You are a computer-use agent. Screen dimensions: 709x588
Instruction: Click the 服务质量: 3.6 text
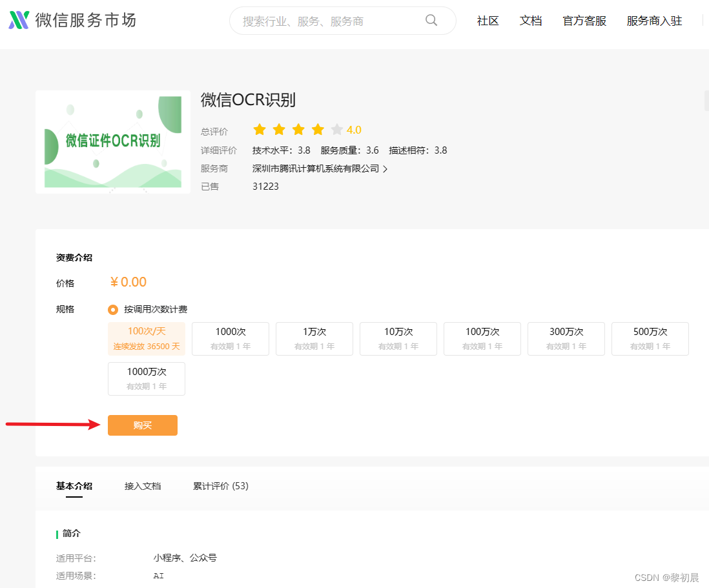(x=349, y=150)
